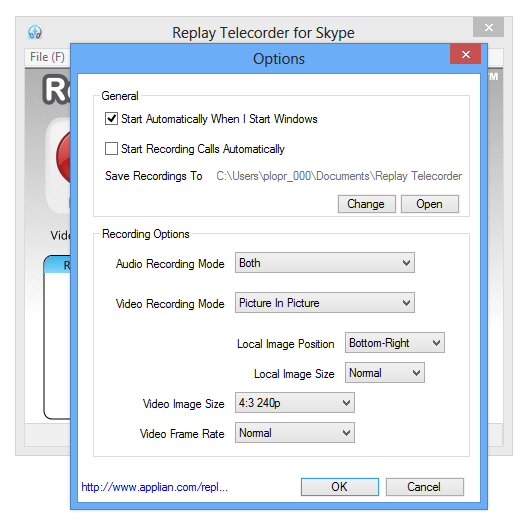Open the Video Frame Rate dropdown

(x=295, y=433)
